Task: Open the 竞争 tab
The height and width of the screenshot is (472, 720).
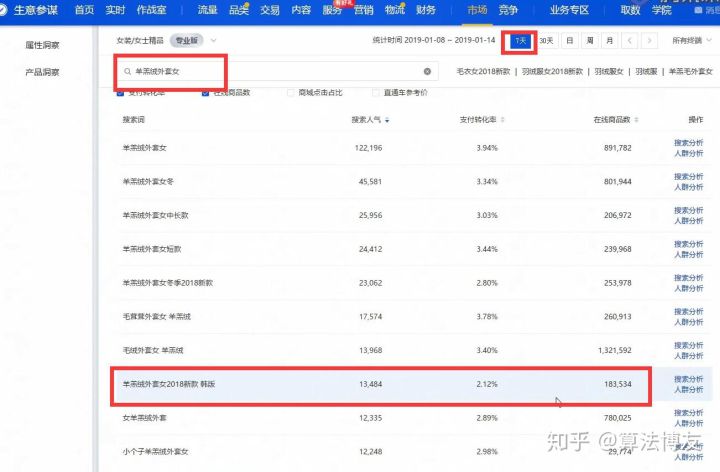Action: pos(508,10)
